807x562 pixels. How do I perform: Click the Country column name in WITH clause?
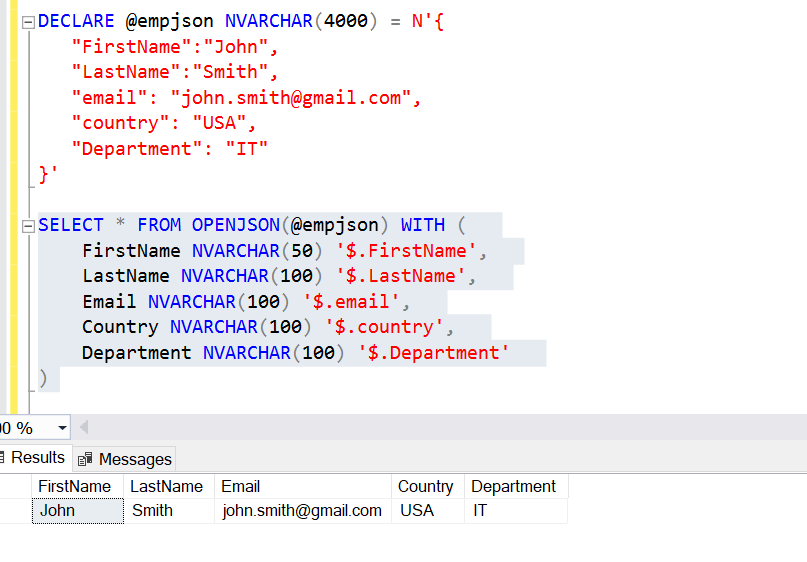point(120,327)
